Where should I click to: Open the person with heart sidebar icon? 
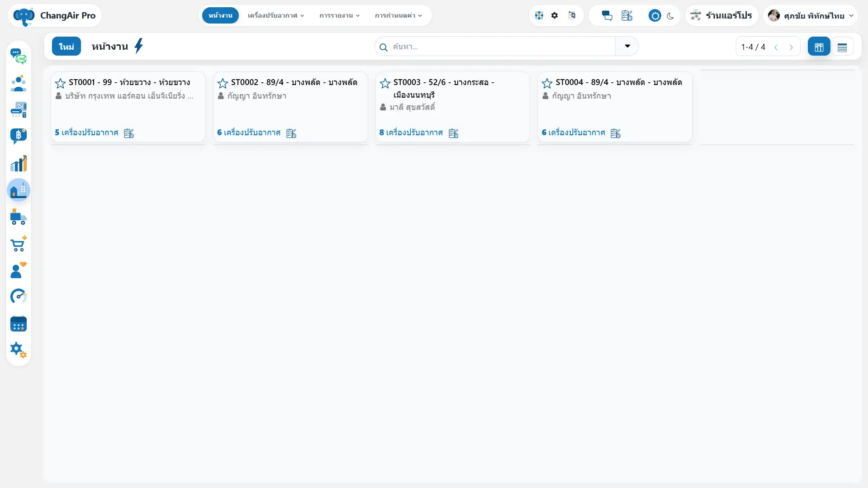(x=19, y=270)
